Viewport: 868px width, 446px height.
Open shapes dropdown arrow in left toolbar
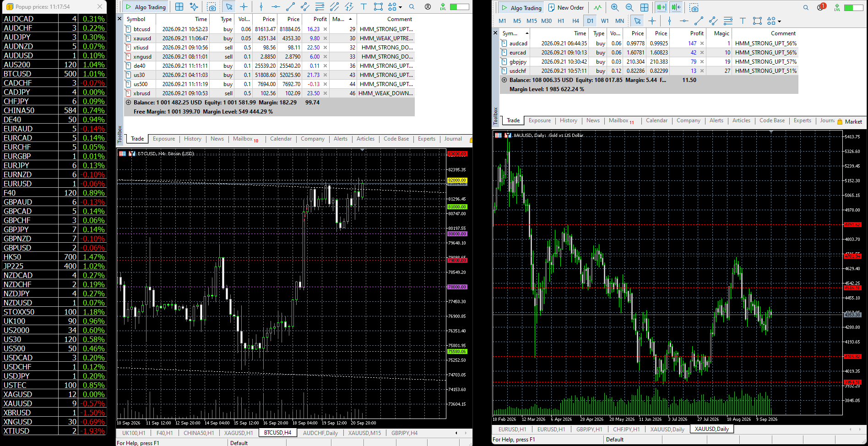(x=400, y=7)
